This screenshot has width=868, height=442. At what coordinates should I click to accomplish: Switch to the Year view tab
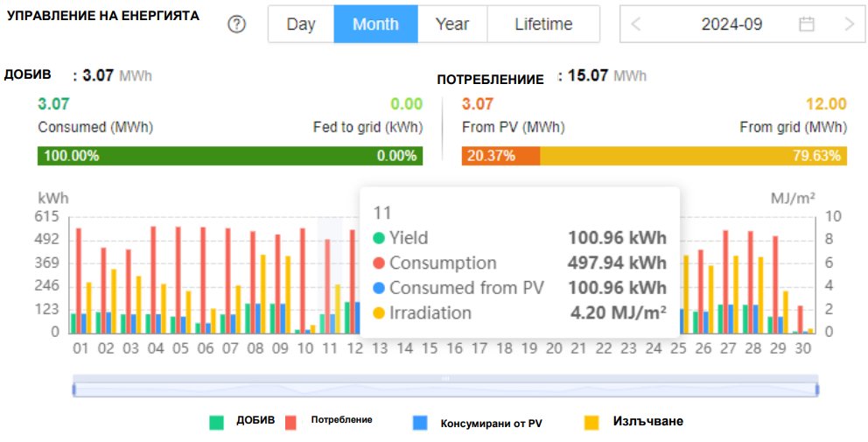452,24
